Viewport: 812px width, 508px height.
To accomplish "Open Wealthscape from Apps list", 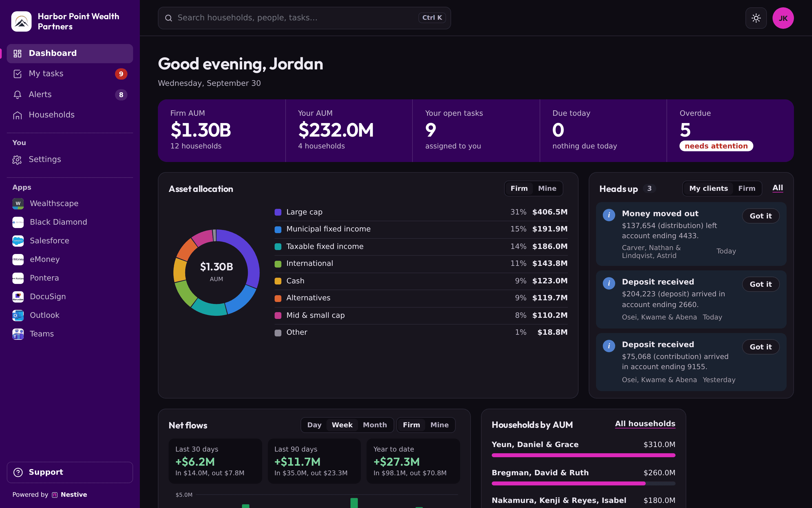I will [x=70, y=203].
